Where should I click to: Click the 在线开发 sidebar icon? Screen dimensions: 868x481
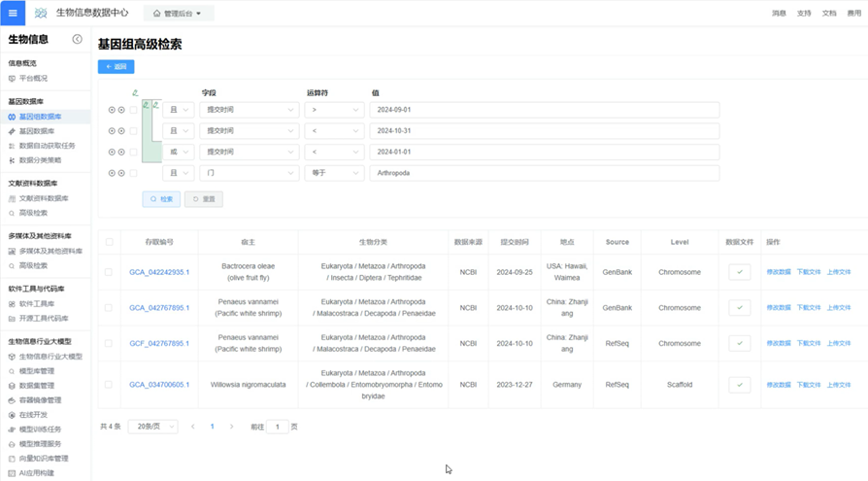[x=12, y=414]
